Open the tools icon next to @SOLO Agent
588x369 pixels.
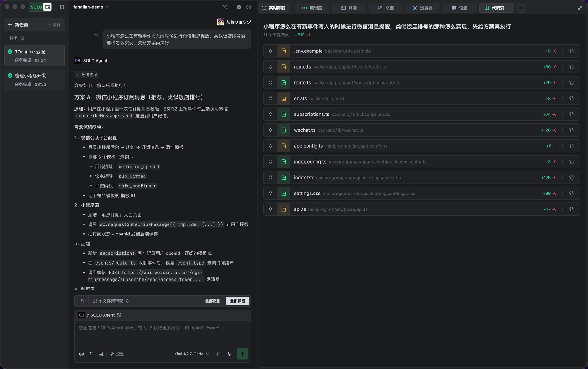pos(119,315)
